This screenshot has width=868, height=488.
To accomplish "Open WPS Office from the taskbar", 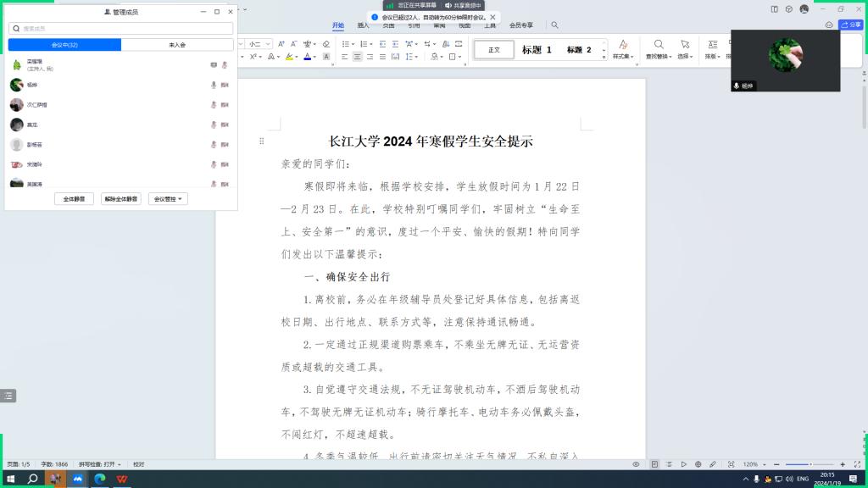I will [x=121, y=479].
